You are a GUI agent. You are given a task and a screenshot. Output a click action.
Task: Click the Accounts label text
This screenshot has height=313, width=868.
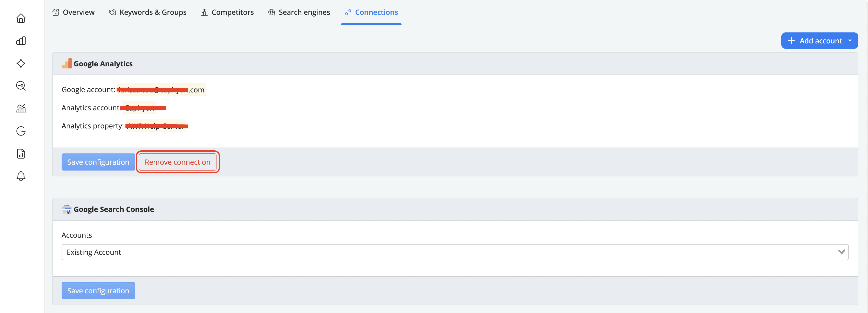[x=77, y=235]
